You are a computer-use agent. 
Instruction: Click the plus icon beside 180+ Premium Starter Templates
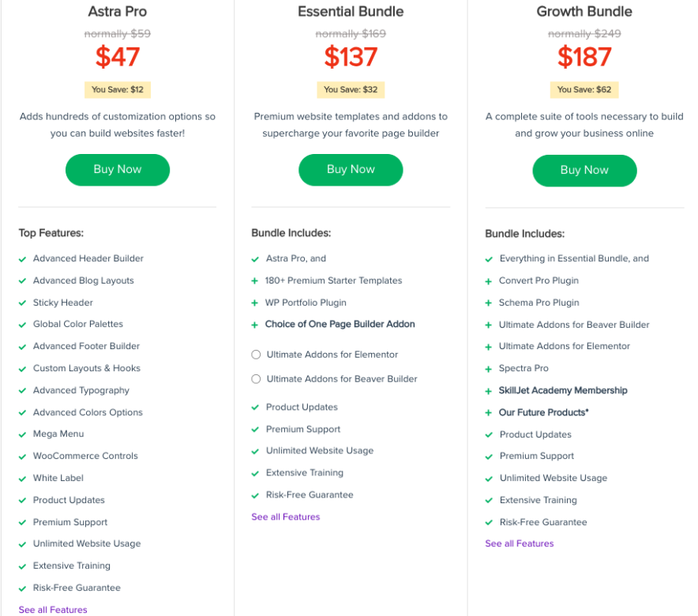pos(255,280)
